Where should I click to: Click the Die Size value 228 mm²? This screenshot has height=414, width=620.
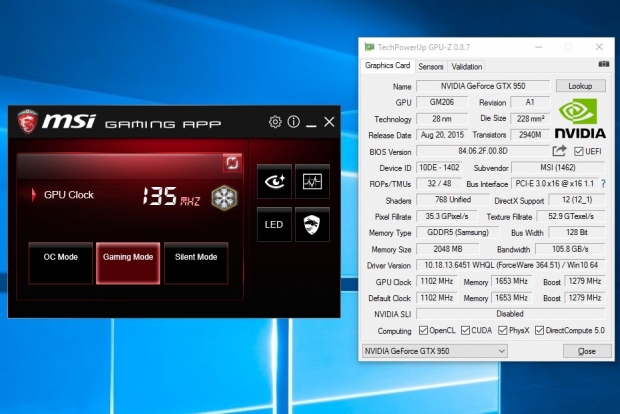click(530, 119)
